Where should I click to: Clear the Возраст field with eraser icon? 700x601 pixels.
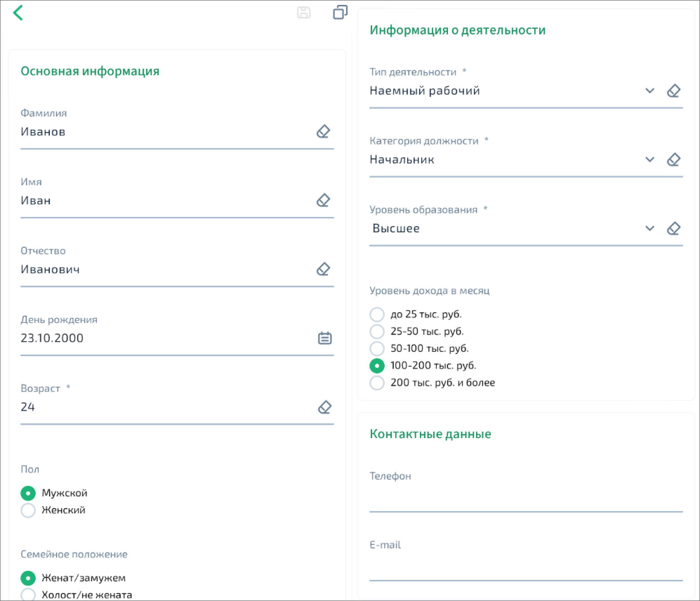click(324, 407)
